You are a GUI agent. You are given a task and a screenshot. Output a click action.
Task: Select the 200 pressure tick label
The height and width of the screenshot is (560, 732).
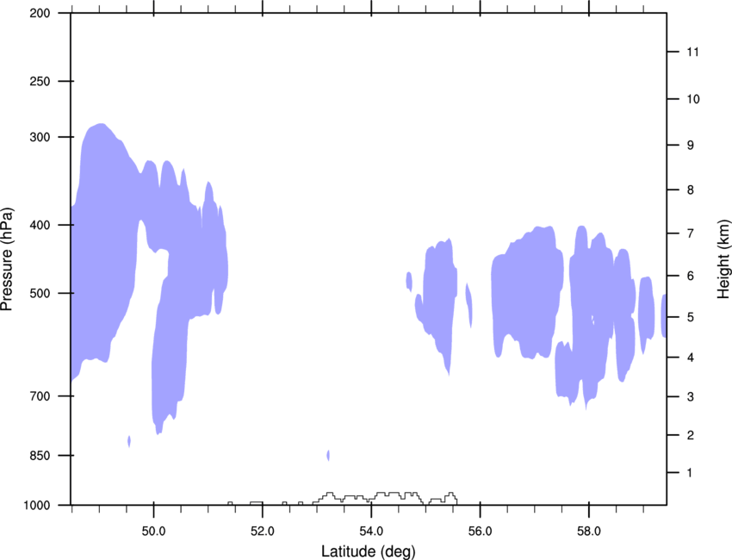pos(40,13)
